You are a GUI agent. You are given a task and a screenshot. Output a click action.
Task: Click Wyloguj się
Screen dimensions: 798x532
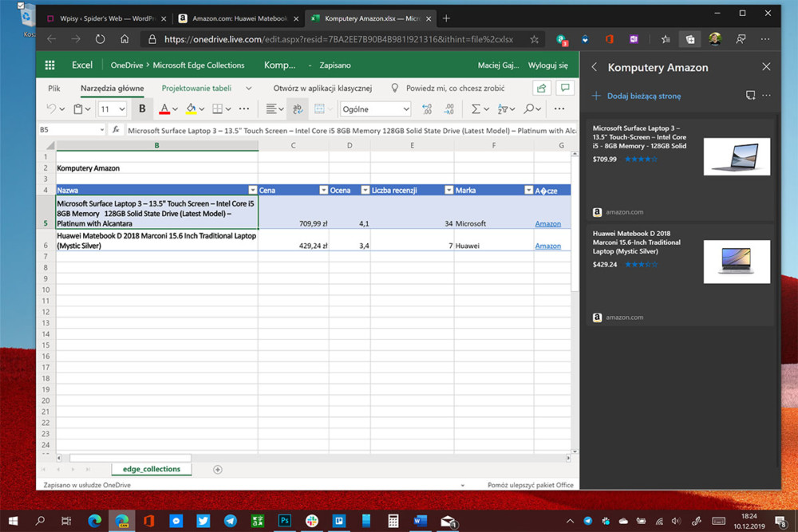coord(547,65)
